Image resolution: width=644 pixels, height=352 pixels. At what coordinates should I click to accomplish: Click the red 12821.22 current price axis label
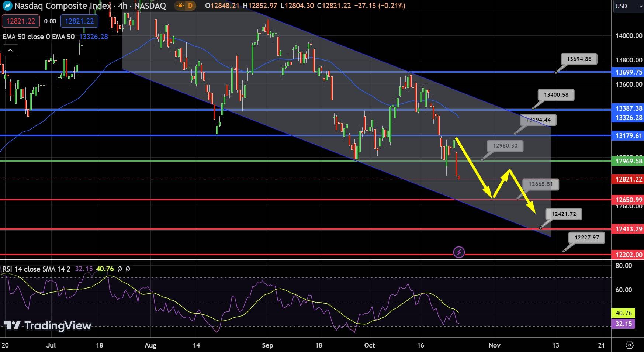628,179
